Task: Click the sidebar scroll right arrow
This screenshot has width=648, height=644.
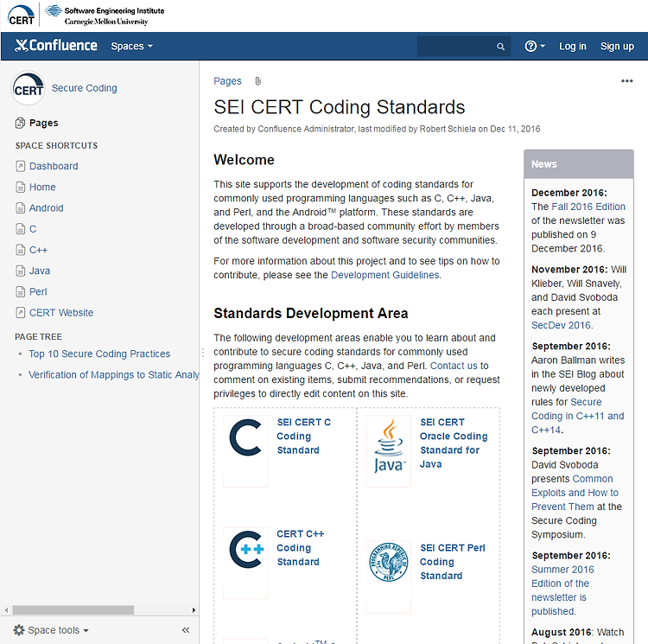Action: pos(194,610)
